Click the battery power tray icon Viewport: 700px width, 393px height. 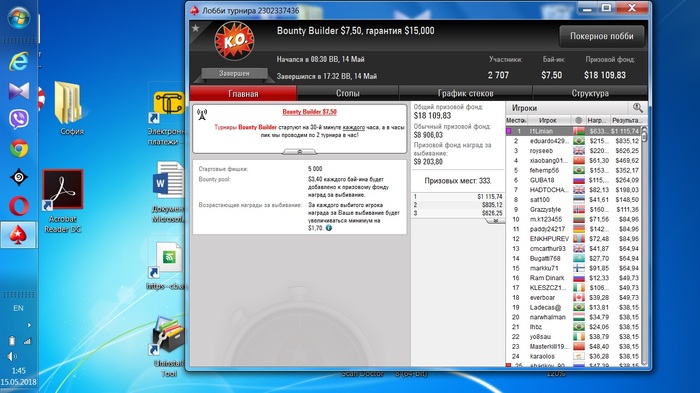coord(12,341)
